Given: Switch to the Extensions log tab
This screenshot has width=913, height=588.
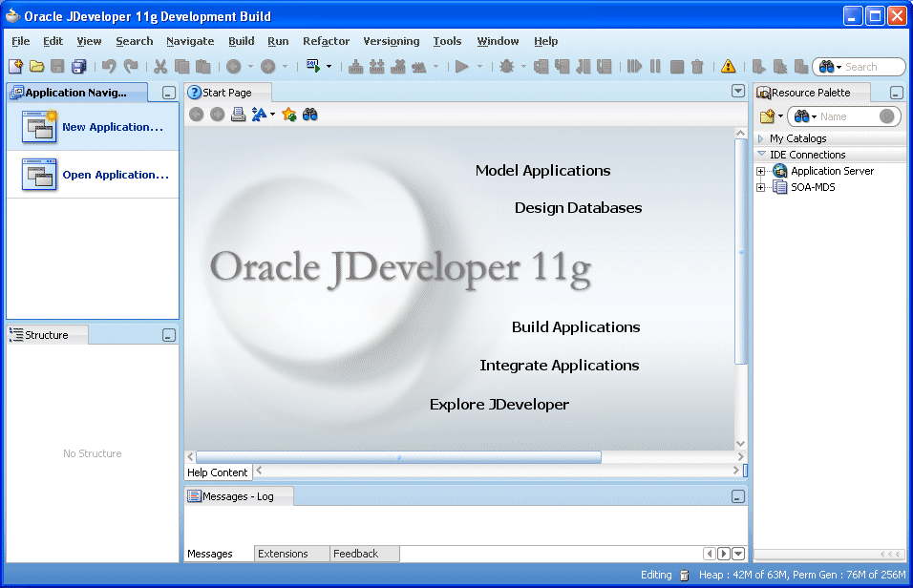Looking at the screenshot, I should click(x=292, y=554).
